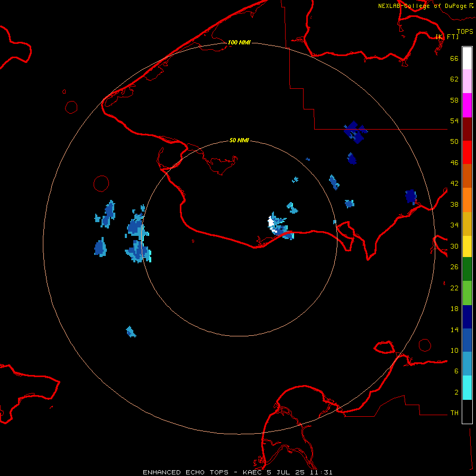Click the '10' legend value

click(x=454, y=350)
